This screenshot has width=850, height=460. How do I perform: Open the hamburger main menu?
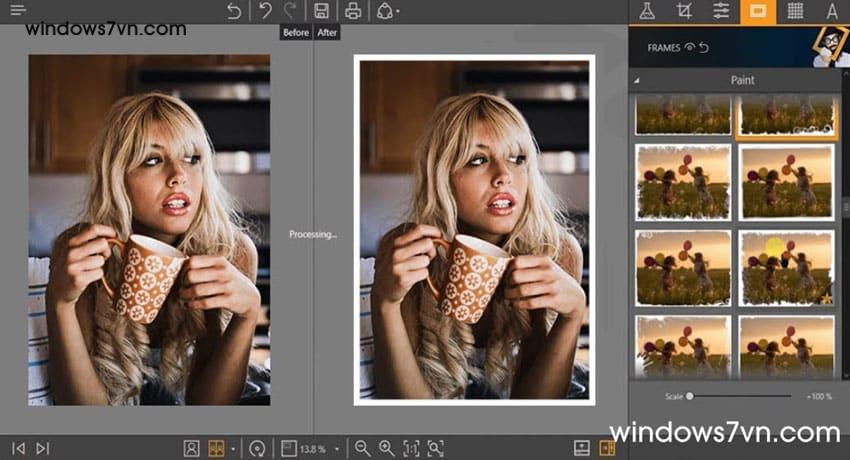(18, 10)
